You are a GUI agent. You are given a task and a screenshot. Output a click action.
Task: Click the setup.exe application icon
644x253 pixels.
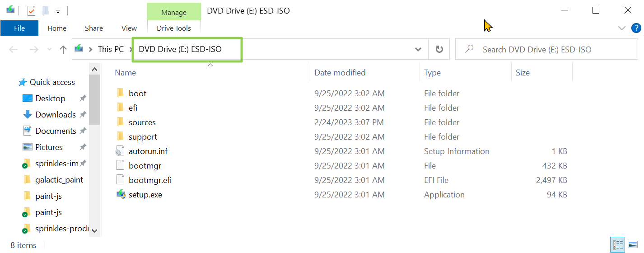120,195
